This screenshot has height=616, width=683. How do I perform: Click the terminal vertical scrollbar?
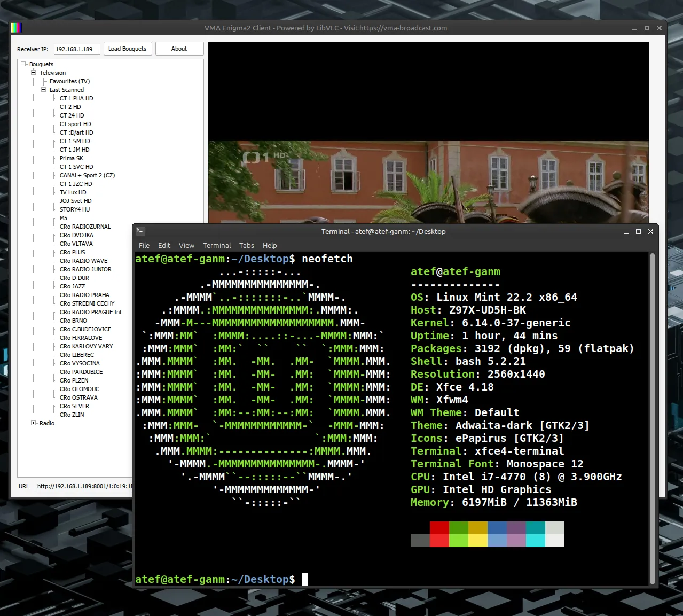[652, 419]
